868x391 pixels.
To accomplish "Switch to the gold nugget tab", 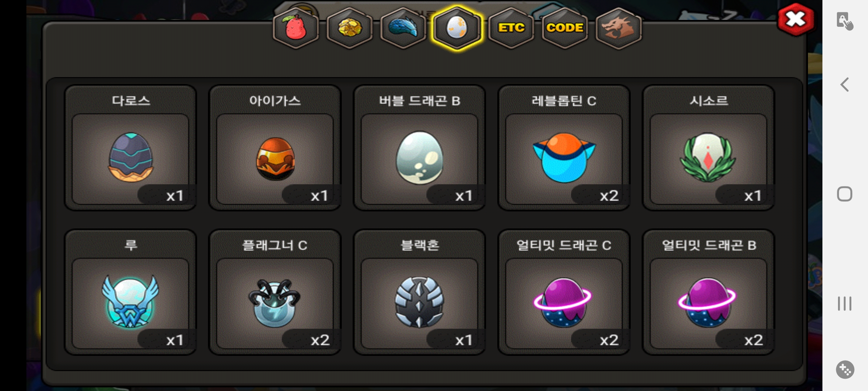I will pos(349,28).
